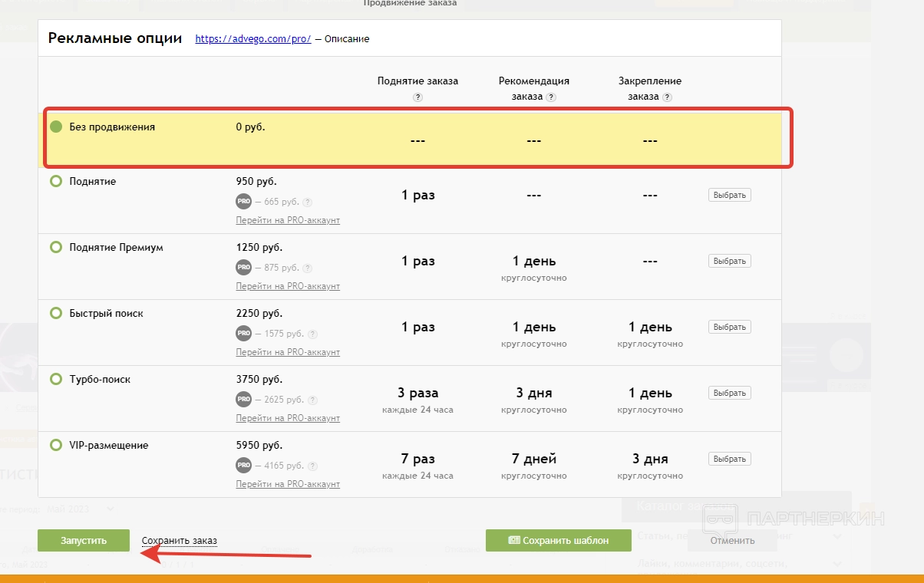
Task: Click Отменить button
Action: click(x=732, y=540)
